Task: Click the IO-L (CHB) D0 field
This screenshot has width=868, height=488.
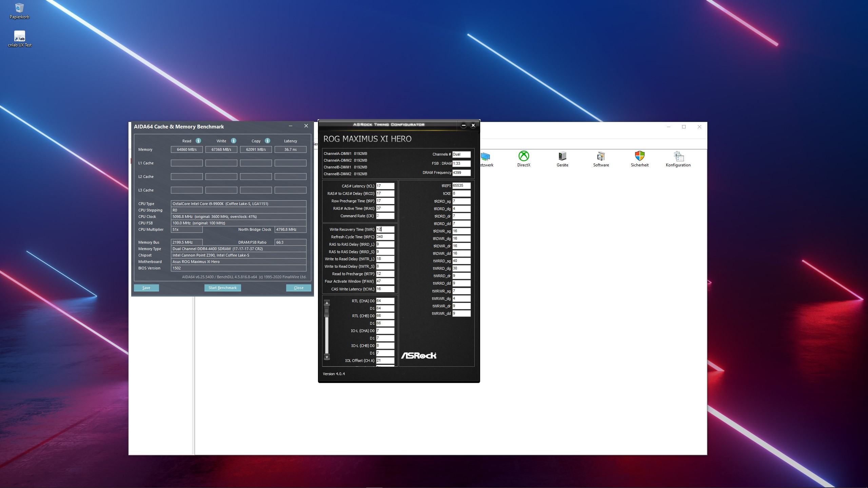Action: (385, 346)
